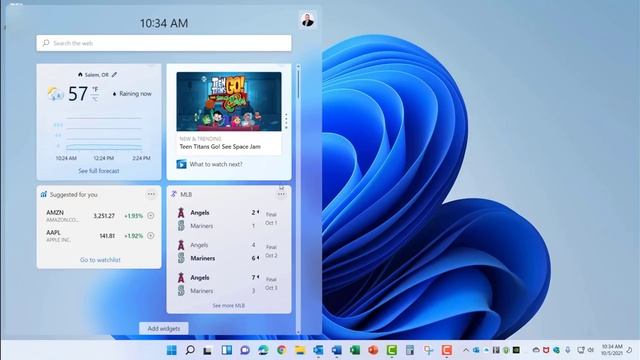The image size is (640, 360).
Task: Edit weather location pencil icon
Action: pos(114,75)
